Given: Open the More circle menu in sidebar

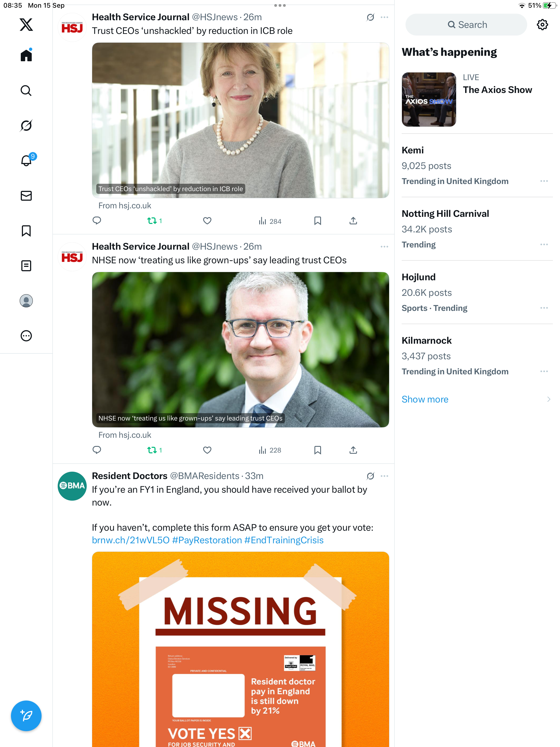Looking at the screenshot, I should pyautogui.click(x=26, y=336).
